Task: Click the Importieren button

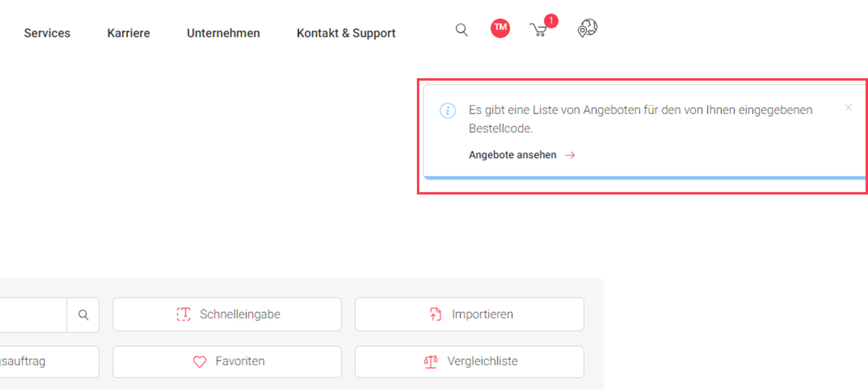Action: pyautogui.click(x=469, y=314)
